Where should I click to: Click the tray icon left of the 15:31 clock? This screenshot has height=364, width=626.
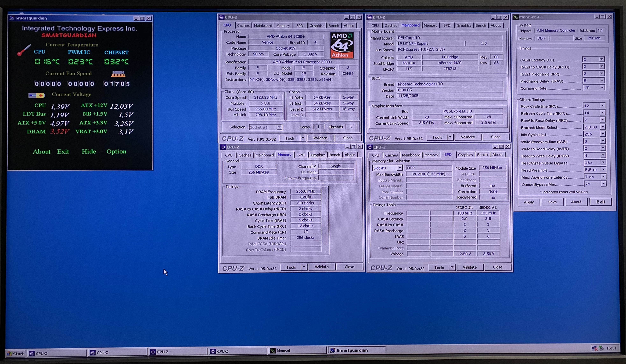point(601,348)
